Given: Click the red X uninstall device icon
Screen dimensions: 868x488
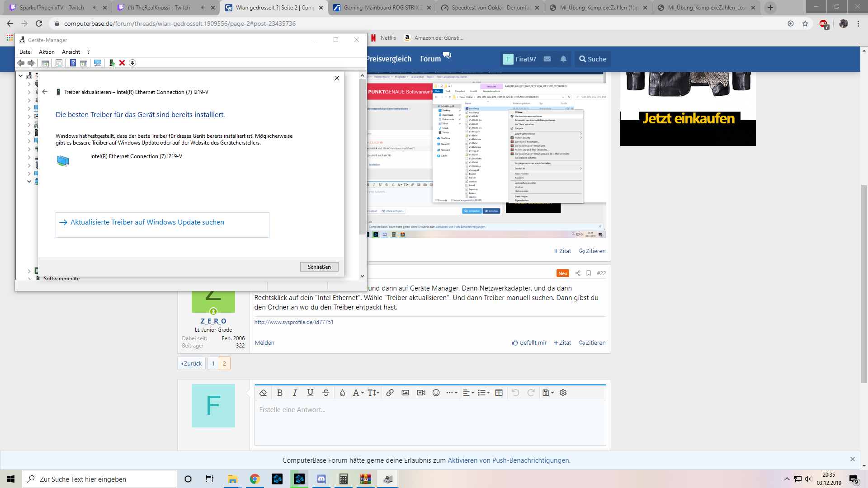Looking at the screenshot, I should pyautogui.click(x=122, y=63).
